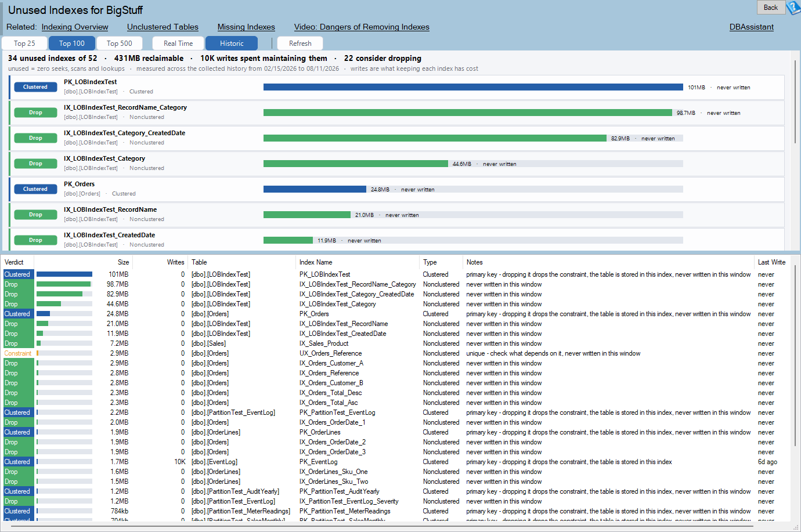801x532 pixels.
Task: Select the PK_EventLog index name
Action: click(318, 462)
